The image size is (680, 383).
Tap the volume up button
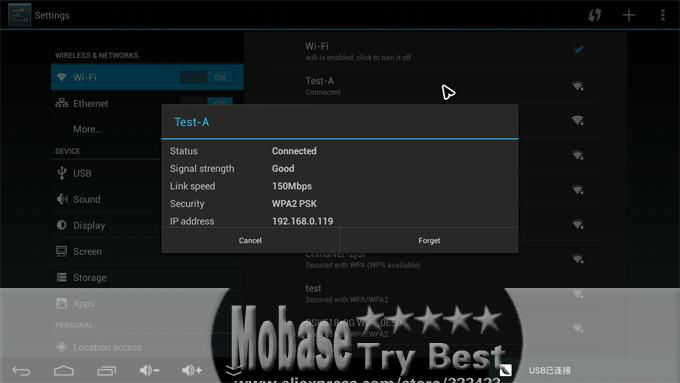point(192,370)
